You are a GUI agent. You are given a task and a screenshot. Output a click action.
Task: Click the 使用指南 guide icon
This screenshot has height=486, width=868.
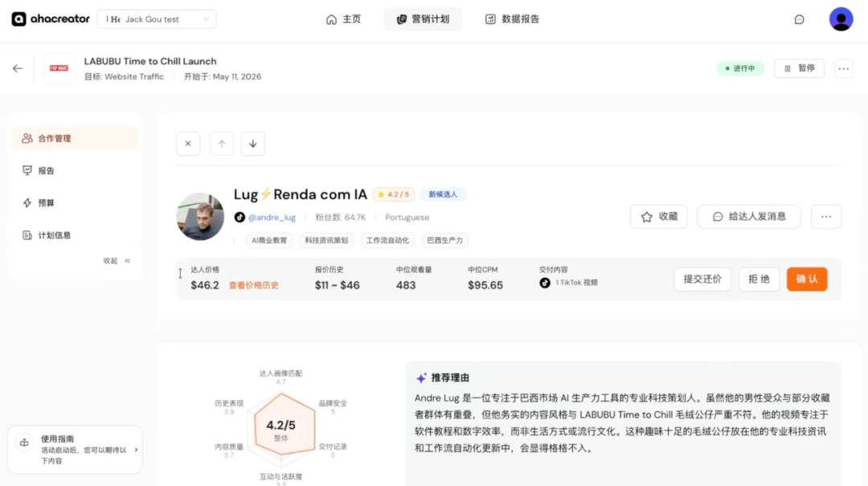click(24, 443)
